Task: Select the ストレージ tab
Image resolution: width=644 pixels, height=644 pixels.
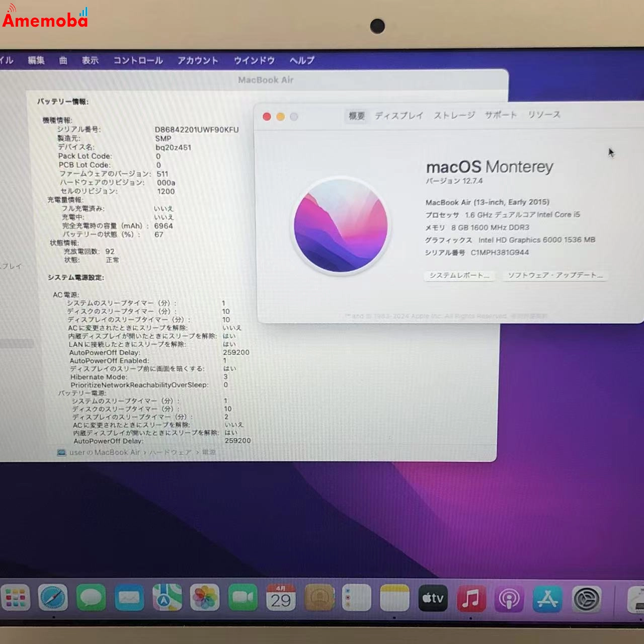Action: click(454, 115)
